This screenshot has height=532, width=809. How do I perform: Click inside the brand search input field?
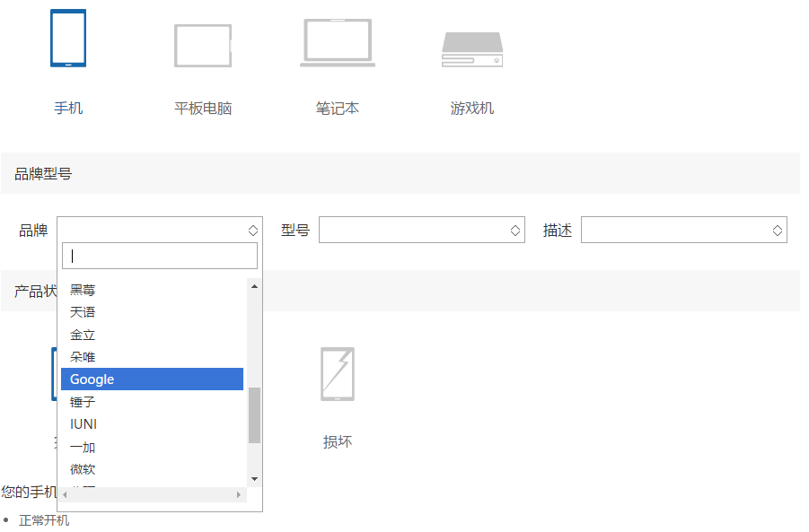click(x=159, y=256)
